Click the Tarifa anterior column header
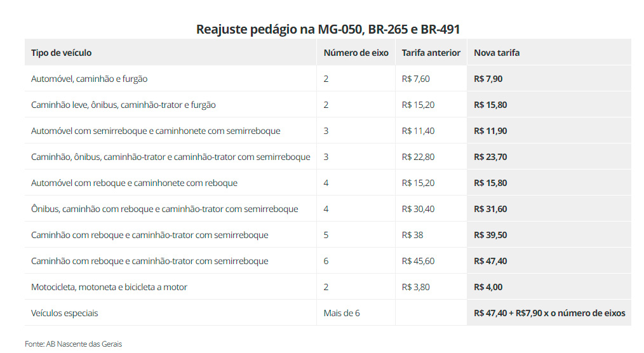644x353 pixels. [x=431, y=53]
